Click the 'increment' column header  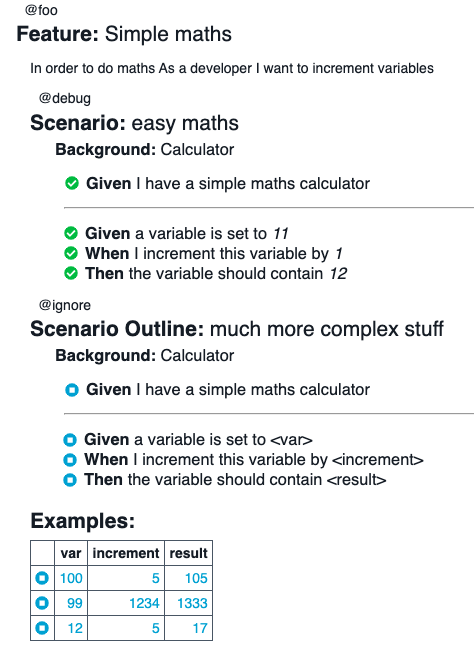pyautogui.click(x=126, y=553)
